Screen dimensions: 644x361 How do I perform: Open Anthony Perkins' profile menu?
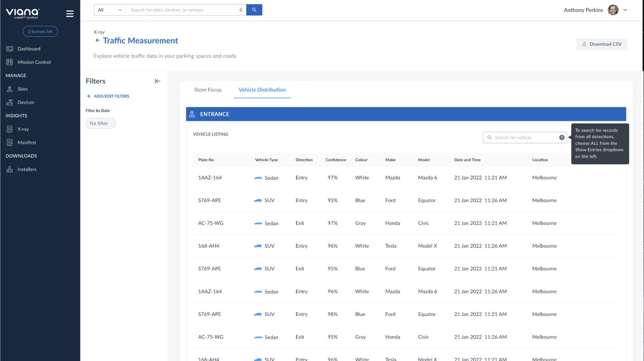coord(596,9)
